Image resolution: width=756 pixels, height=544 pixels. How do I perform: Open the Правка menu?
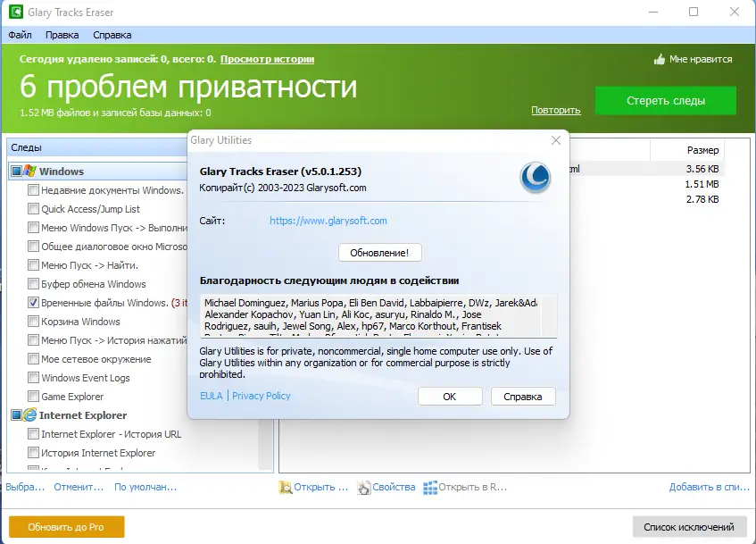(62, 35)
